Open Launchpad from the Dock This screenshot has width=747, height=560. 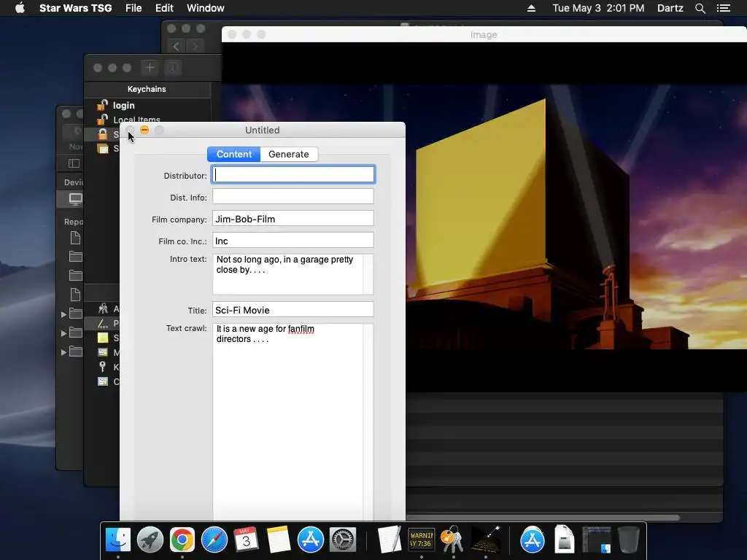(x=150, y=540)
